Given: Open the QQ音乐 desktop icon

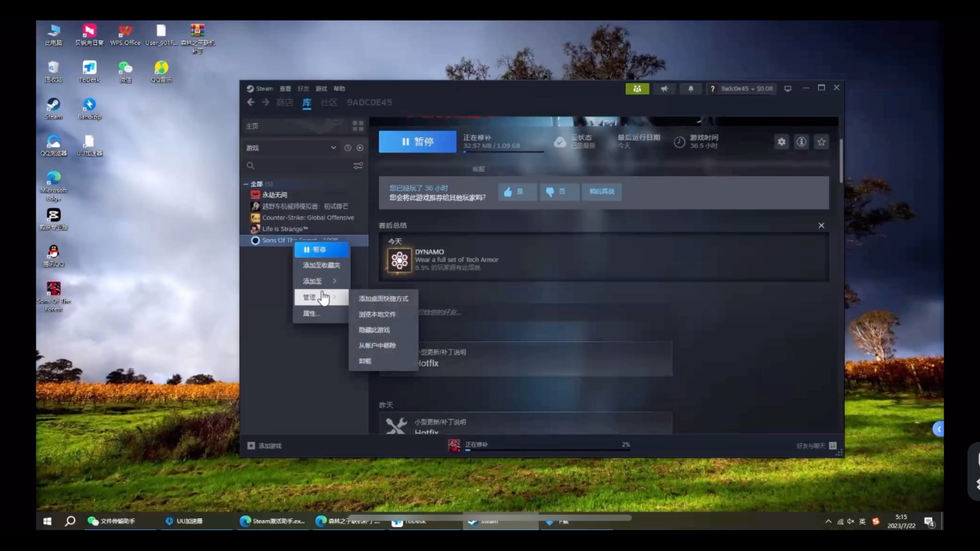Looking at the screenshot, I should click(161, 72).
